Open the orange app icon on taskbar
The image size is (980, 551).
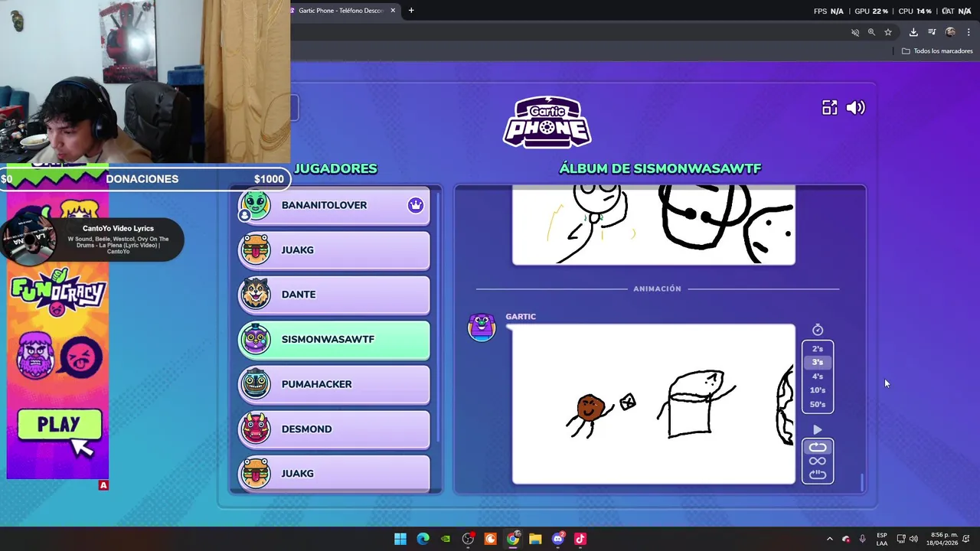coord(491,539)
